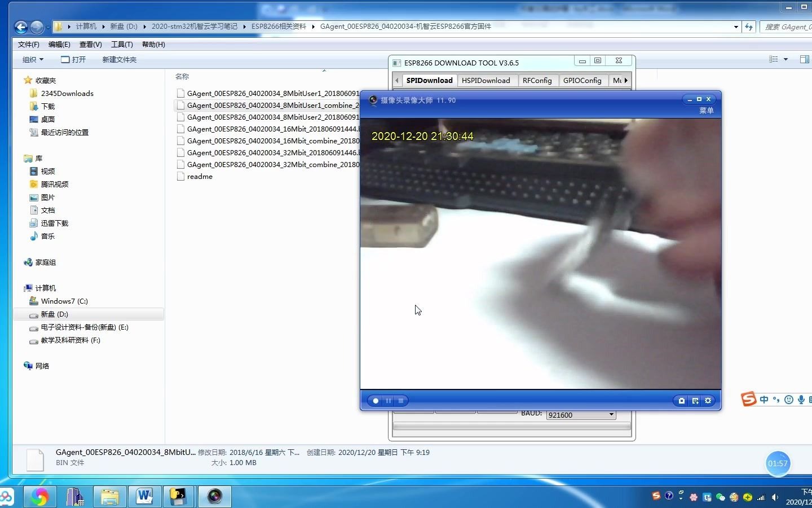Open the recorded files list icon
Image resolution: width=812 pixels, height=508 pixels.
pos(695,401)
